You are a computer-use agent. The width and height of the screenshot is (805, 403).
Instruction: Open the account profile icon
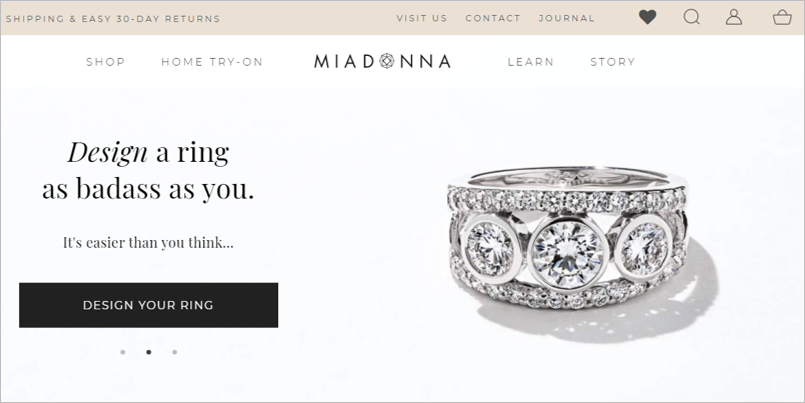coord(734,17)
